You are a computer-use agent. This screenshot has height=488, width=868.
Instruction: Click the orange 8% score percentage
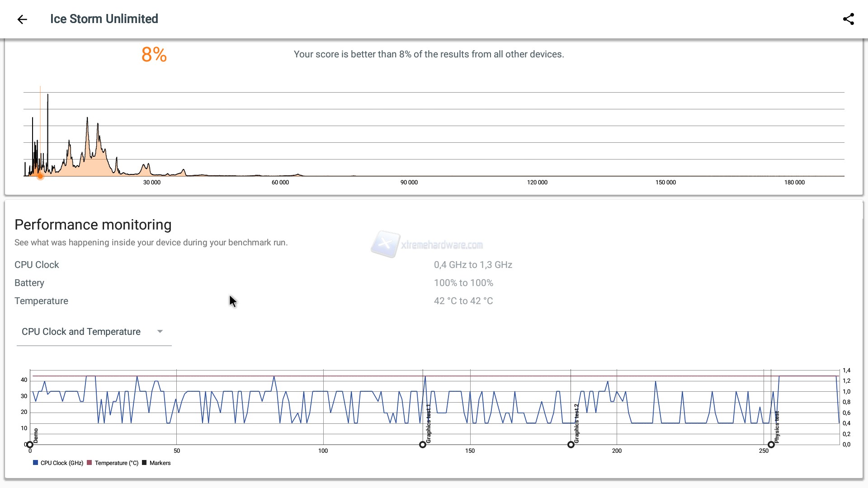(x=154, y=55)
